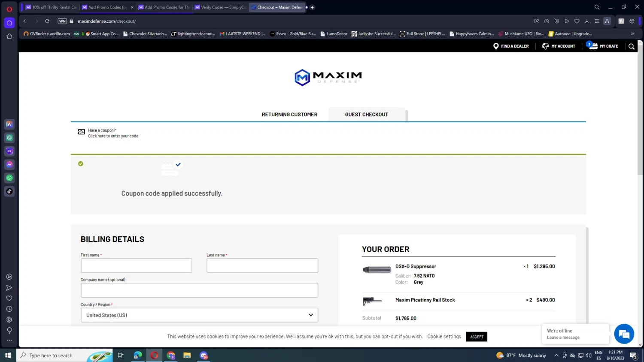Switch to 'Verify Codes — SimplyCodes' tab
The height and width of the screenshot is (362, 644).
pos(220,7)
